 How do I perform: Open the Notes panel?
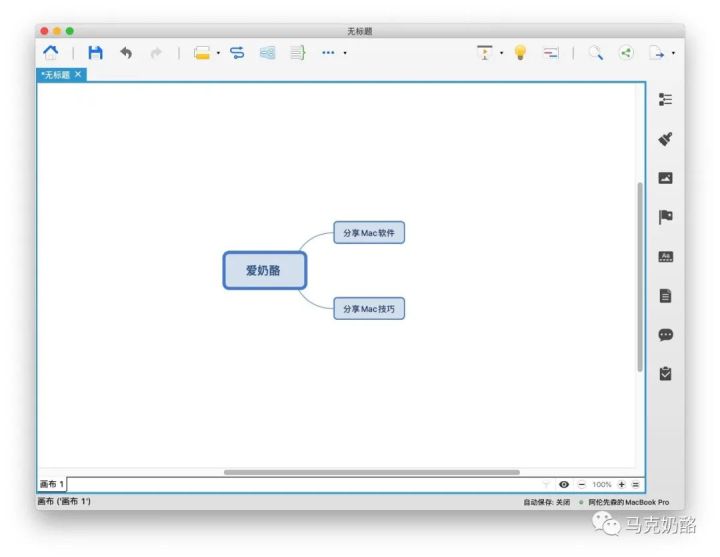665,296
